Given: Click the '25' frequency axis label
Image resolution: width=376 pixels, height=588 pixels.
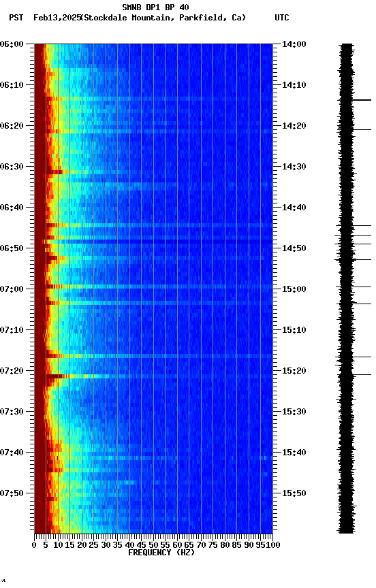Looking at the screenshot, I should tap(94, 545).
